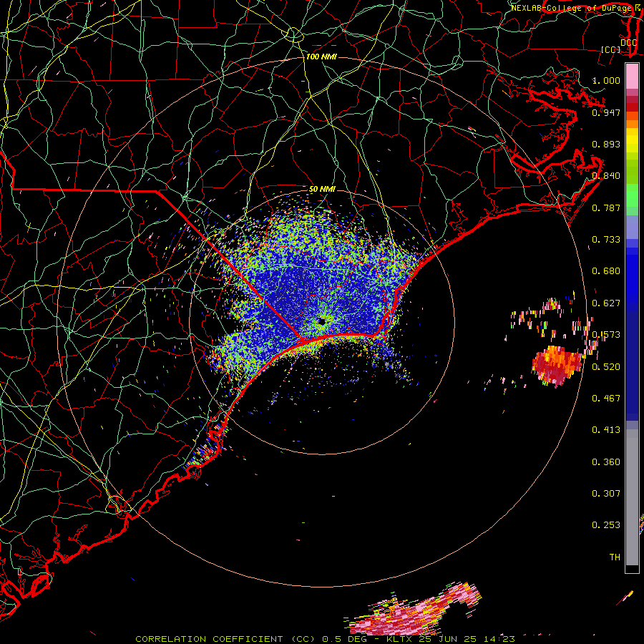Click the orange-red offshore echo east of radar
The image size is (644, 644).
click(x=557, y=365)
